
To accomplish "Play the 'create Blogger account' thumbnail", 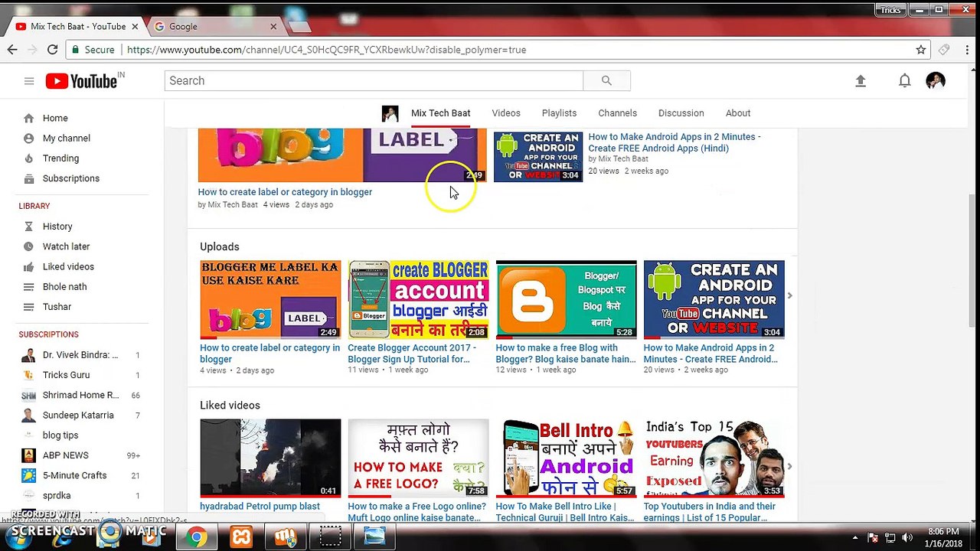I will click(418, 299).
